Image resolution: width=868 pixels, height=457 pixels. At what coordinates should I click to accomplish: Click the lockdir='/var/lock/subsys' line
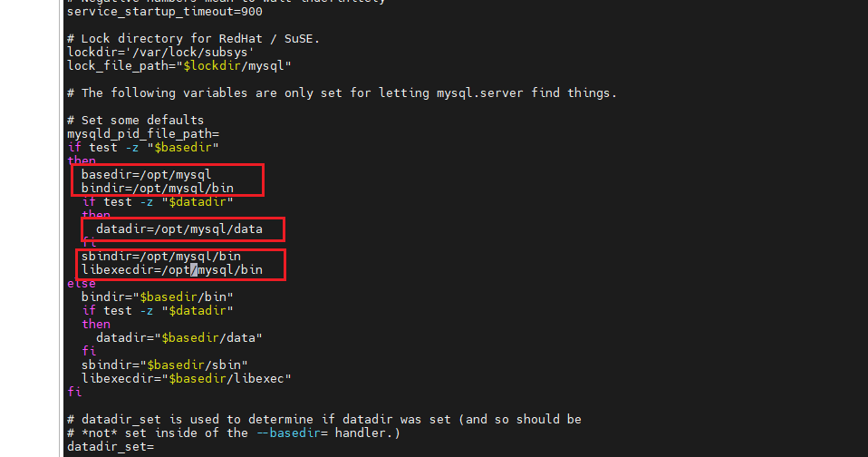tap(160, 52)
